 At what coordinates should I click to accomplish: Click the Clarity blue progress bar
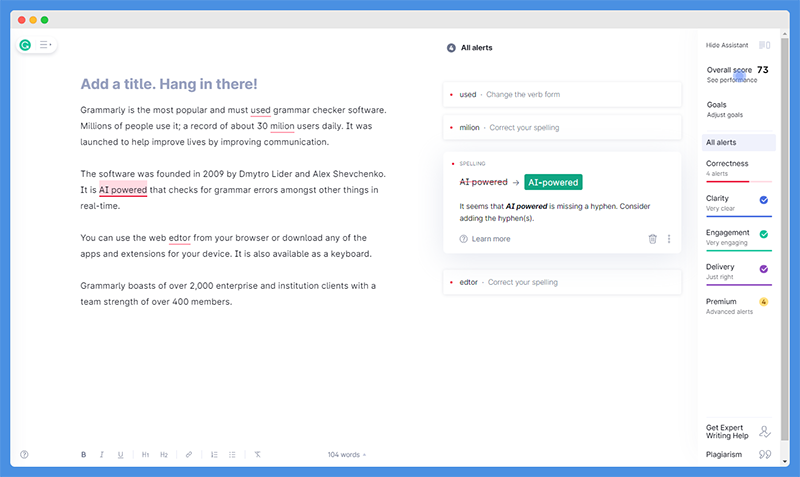click(739, 216)
